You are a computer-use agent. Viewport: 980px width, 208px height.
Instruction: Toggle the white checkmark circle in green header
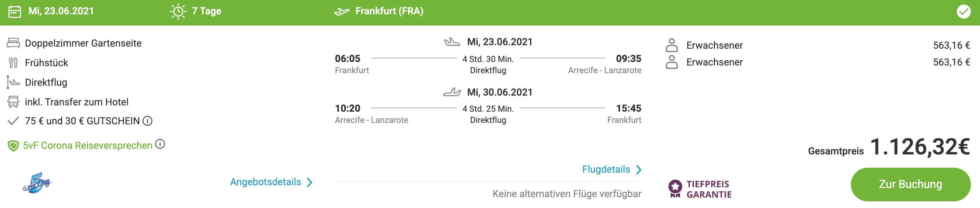pyautogui.click(x=963, y=12)
